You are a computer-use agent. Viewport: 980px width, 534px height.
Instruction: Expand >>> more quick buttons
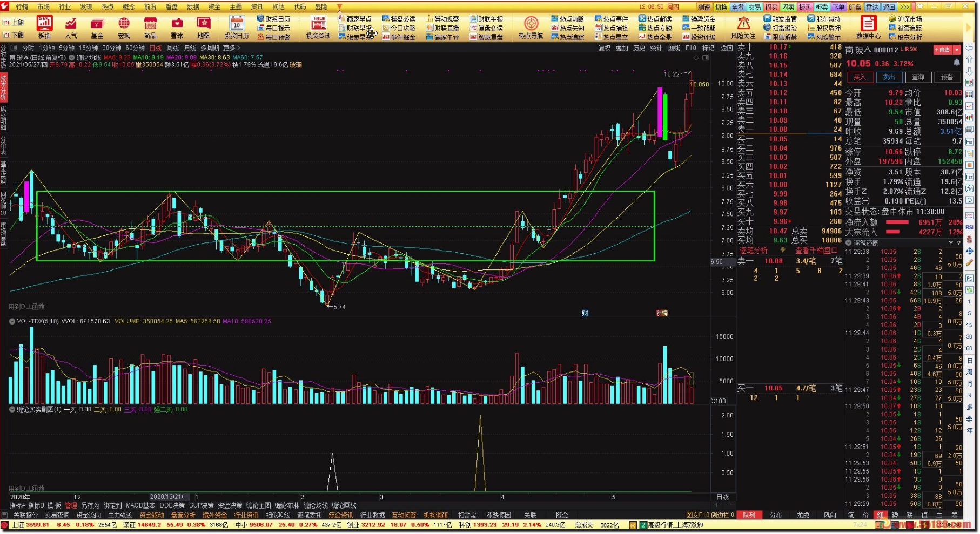pos(904,7)
